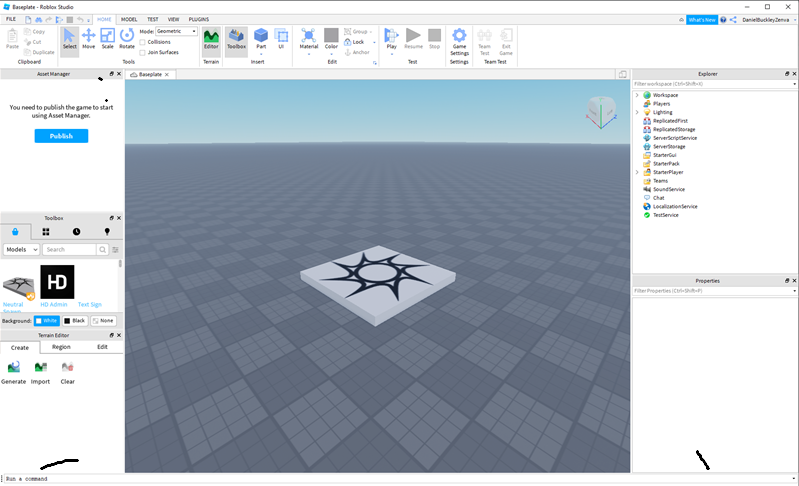Open the HD Admin model link

54,305
